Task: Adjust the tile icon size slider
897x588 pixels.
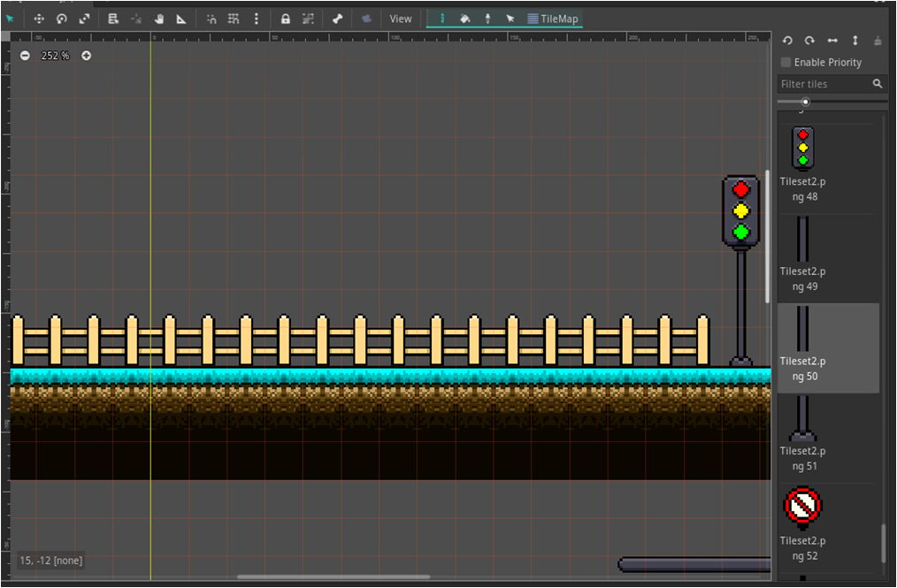Action: point(805,103)
